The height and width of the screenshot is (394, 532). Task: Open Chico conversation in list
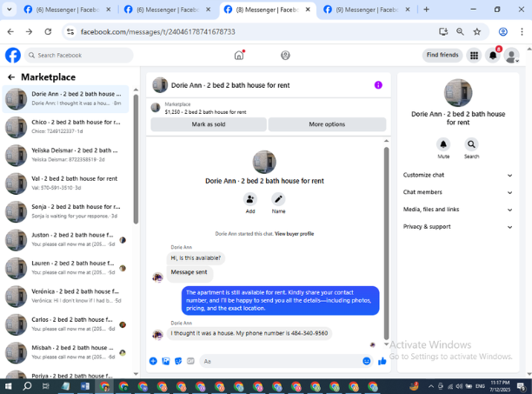click(65, 127)
